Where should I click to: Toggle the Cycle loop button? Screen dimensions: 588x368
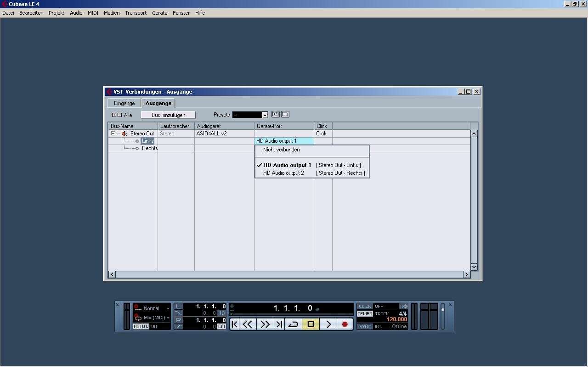point(293,324)
